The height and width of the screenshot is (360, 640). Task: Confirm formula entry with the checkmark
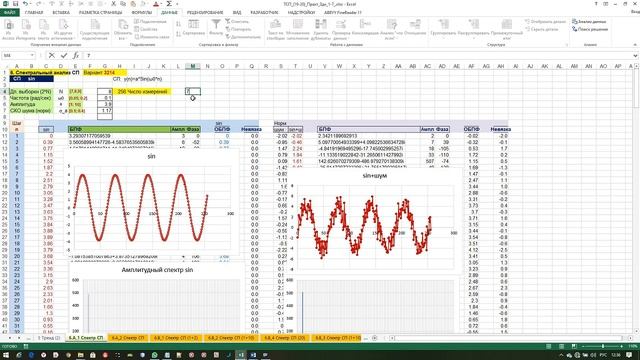[64, 55]
